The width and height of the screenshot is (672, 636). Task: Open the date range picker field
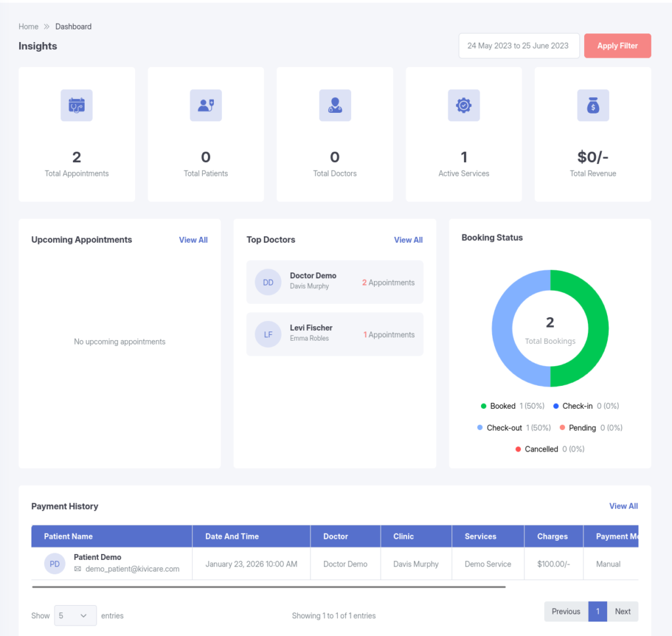tap(518, 46)
